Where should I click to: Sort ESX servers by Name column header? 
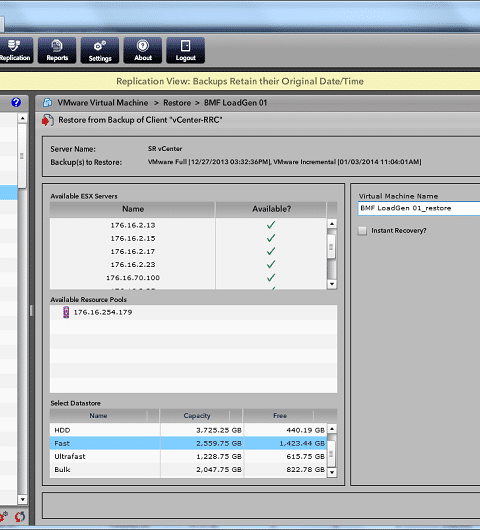coord(133,209)
